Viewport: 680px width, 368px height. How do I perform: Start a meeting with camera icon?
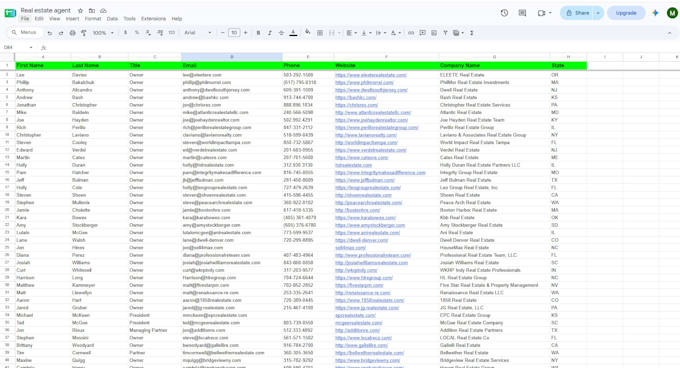pos(541,13)
